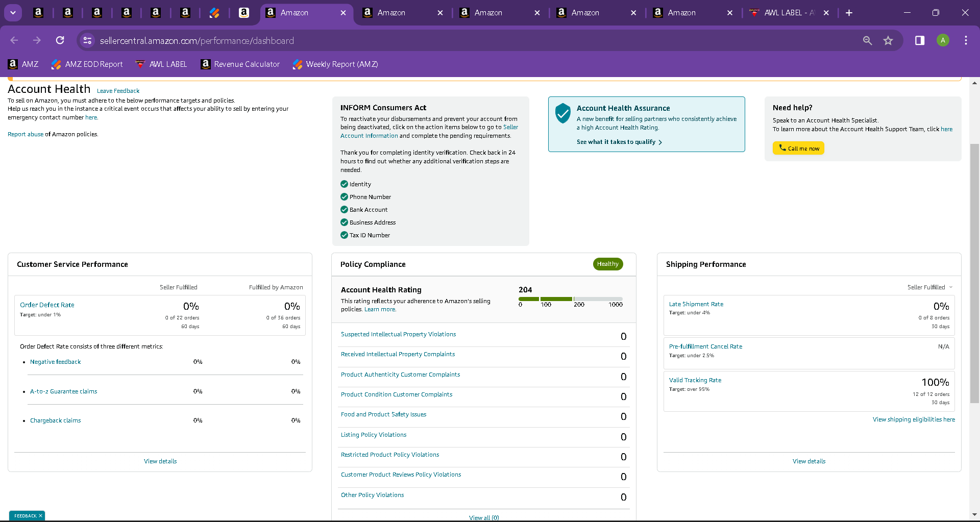Reload the Seller Central page

tap(60, 40)
